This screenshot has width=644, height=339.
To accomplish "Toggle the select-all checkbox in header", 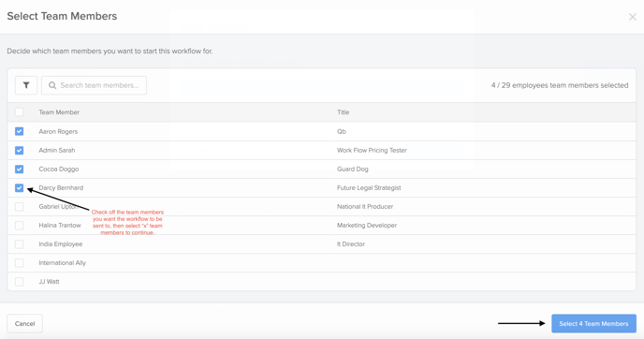I will click(20, 112).
